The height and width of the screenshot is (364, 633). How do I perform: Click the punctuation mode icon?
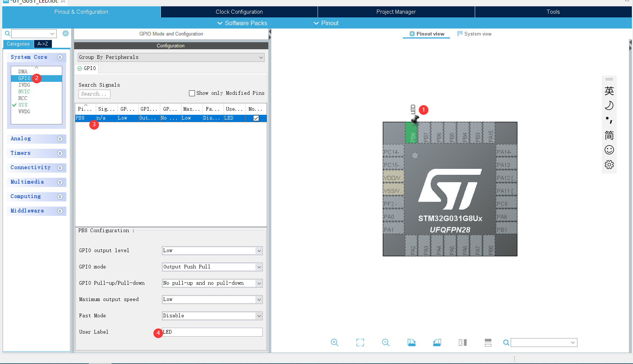(609, 120)
